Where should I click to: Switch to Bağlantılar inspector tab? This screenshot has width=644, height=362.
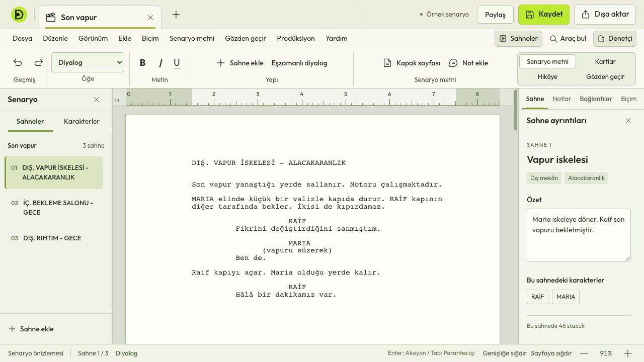(x=596, y=99)
